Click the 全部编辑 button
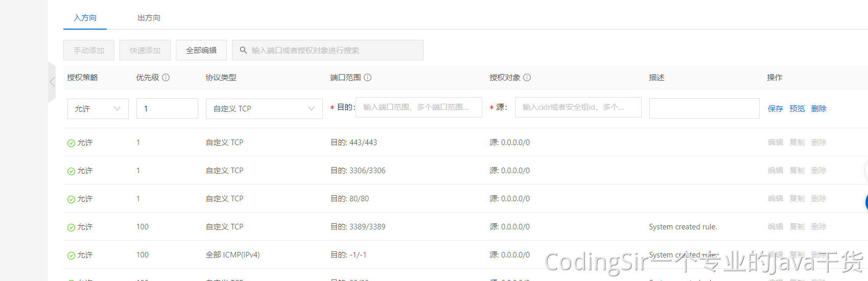868x281 pixels. pyautogui.click(x=201, y=50)
